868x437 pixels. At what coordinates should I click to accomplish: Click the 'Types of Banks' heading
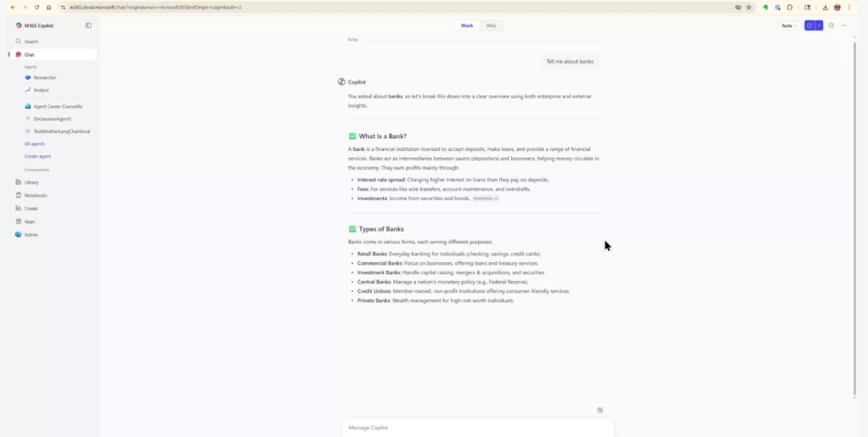coord(381,229)
